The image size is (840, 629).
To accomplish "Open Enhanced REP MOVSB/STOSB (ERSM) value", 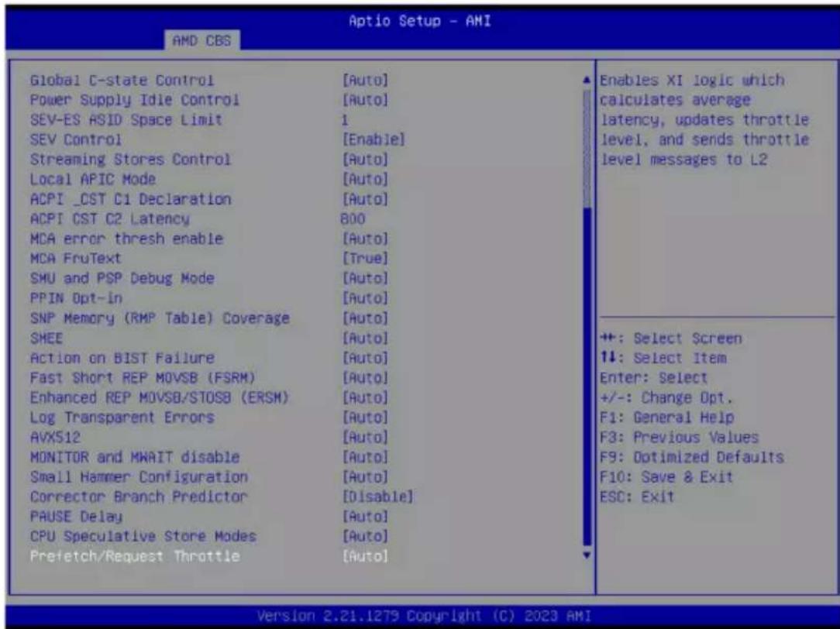I will 365,397.
